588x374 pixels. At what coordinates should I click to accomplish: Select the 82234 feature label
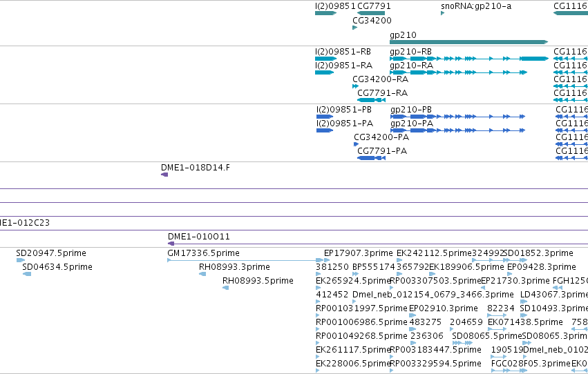[x=501, y=309]
